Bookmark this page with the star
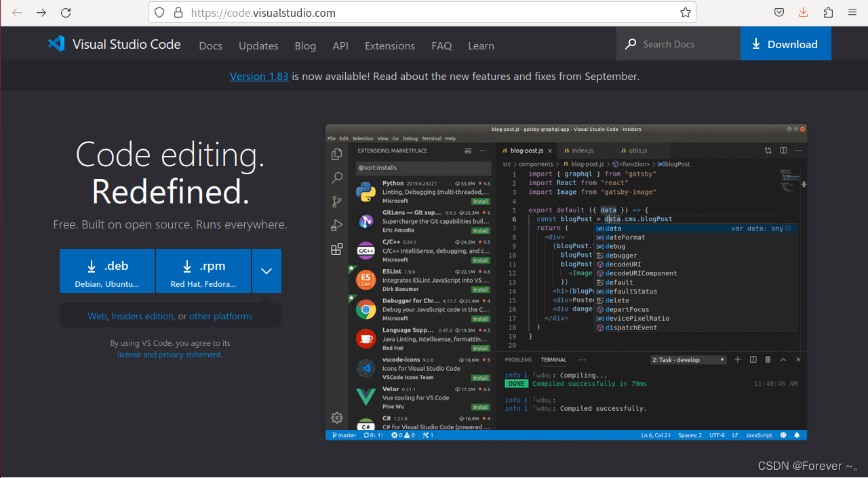Screen dimensions: 868x478 (685, 12)
